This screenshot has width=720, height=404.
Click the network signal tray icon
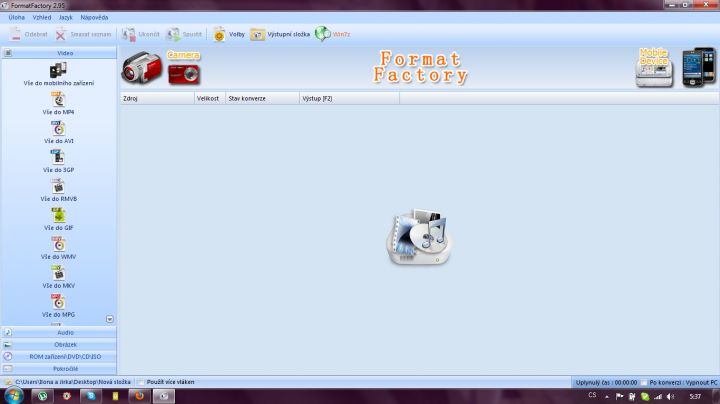658,396
